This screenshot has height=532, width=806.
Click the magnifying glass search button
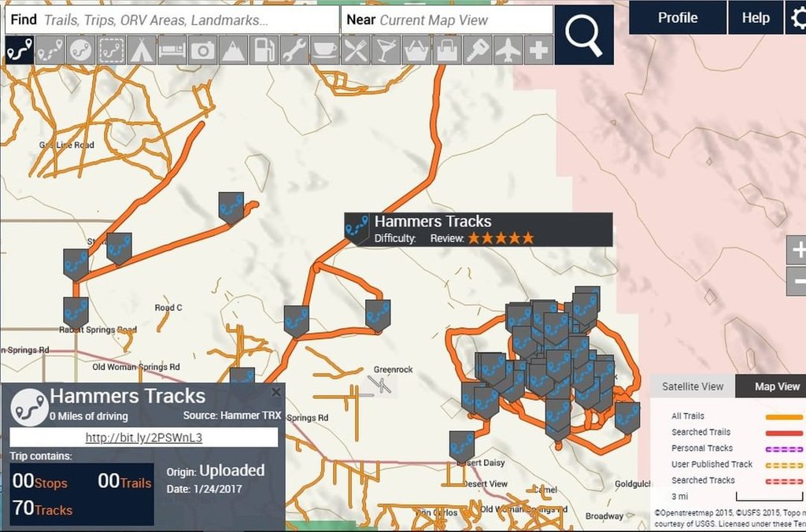click(584, 35)
